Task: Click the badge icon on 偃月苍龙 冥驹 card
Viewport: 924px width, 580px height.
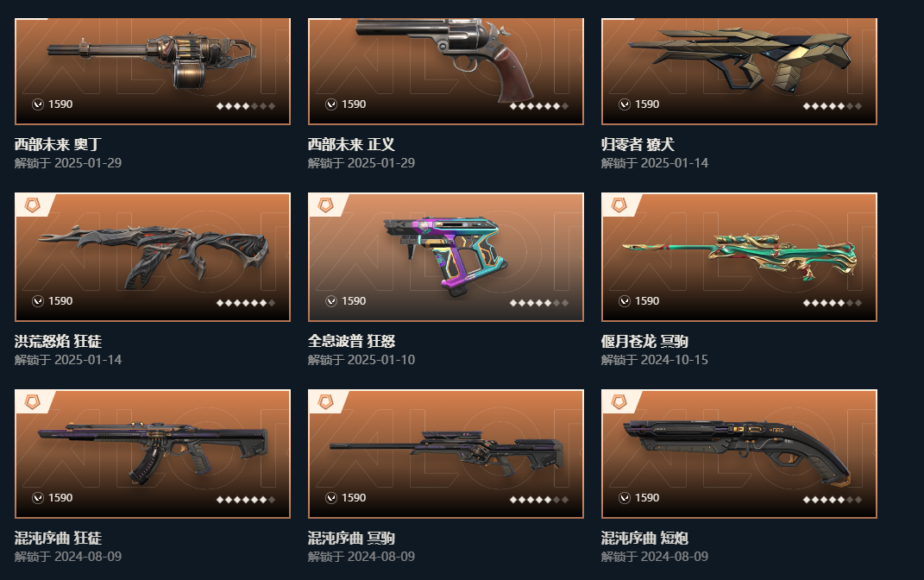Action: tap(619, 205)
